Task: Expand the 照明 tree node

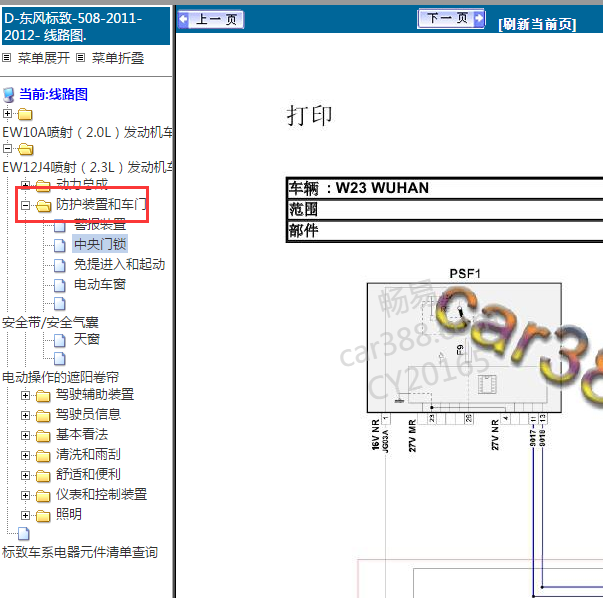Action: pyautogui.click(x=25, y=515)
